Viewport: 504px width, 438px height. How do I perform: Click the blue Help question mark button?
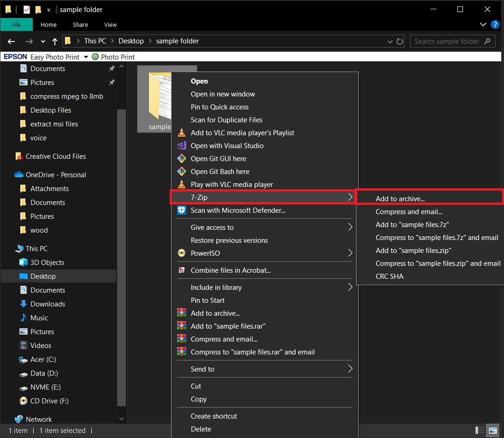(495, 24)
